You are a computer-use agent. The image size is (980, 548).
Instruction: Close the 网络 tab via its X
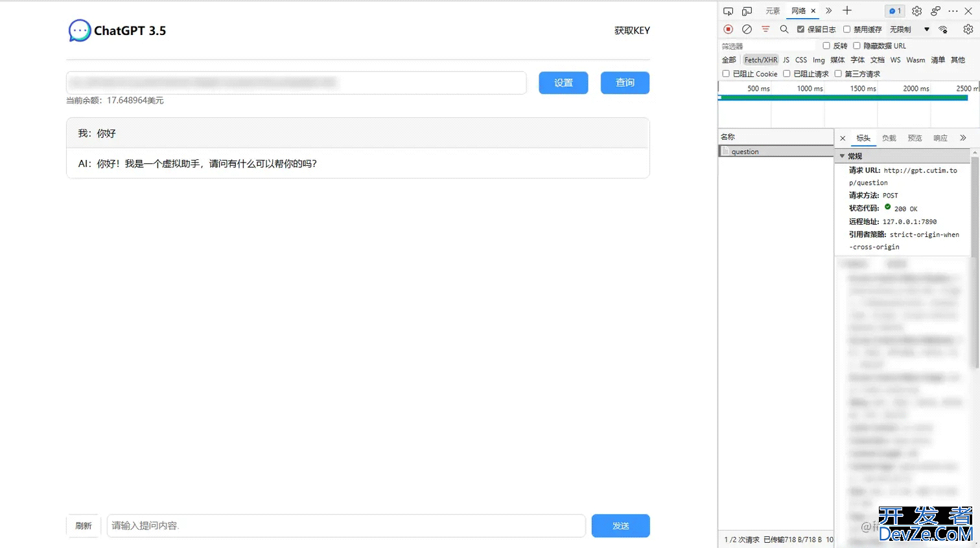[813, 11]
